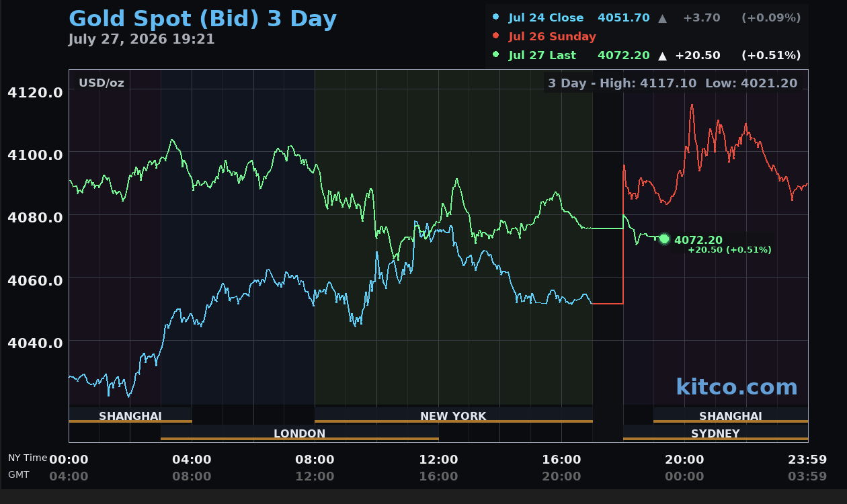Select the kitco.com watermark logo
Viewport: 847px width, 504px height.
click(736, 386)
